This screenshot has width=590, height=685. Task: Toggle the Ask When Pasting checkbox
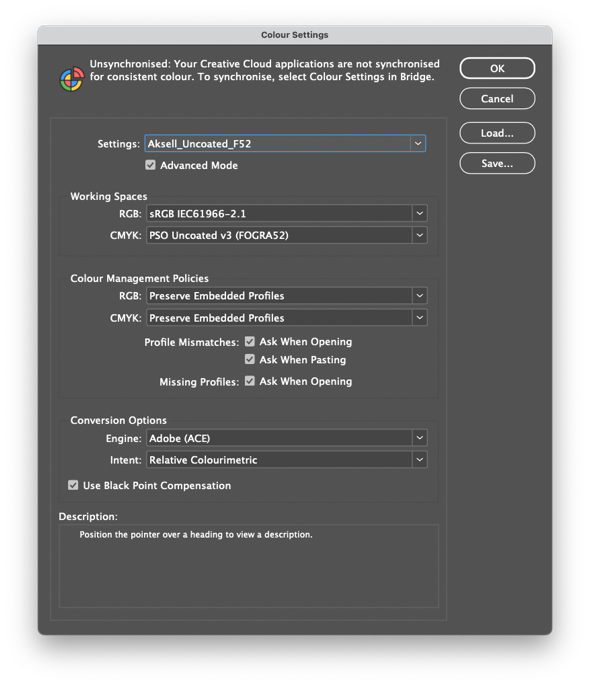(x=250, y=359)
